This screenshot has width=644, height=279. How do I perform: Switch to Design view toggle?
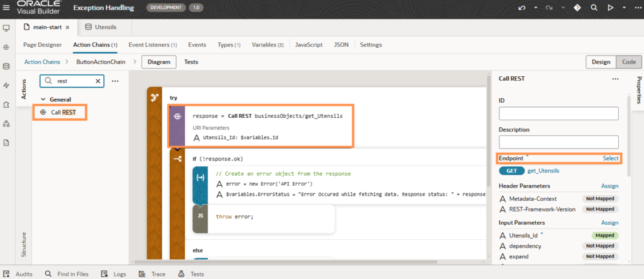pyautogui.click(x=601, y=62)
